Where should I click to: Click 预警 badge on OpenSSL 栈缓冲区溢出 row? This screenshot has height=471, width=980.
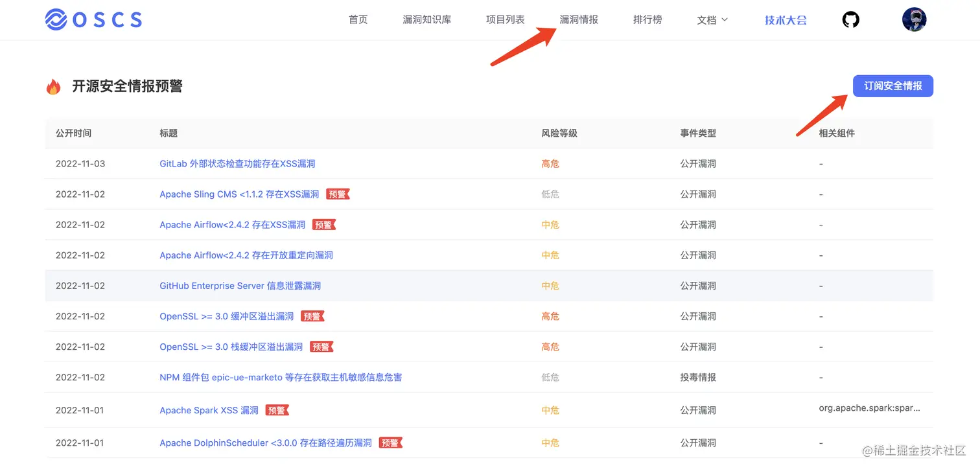pyautogui.click(x=321, y=347)
